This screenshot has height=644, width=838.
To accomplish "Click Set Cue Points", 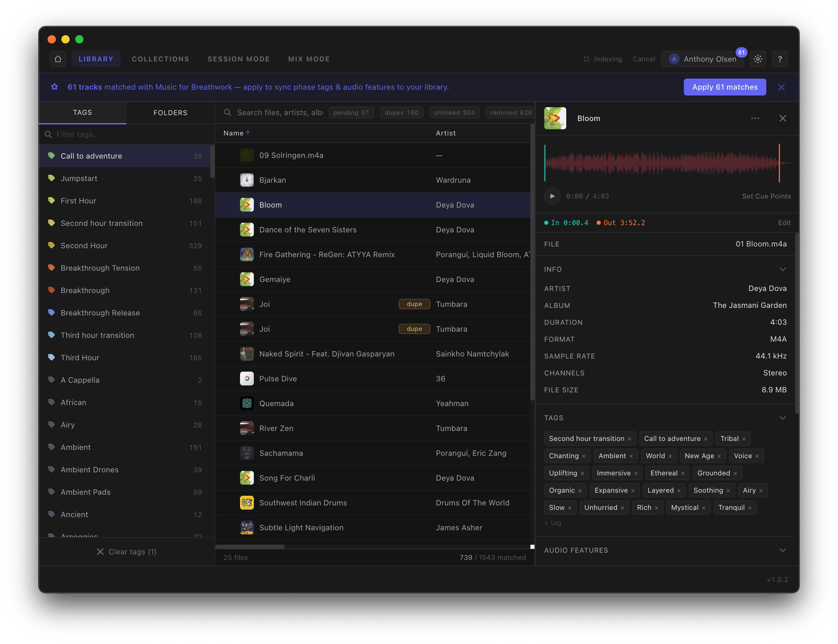I will tap(766, 196).
